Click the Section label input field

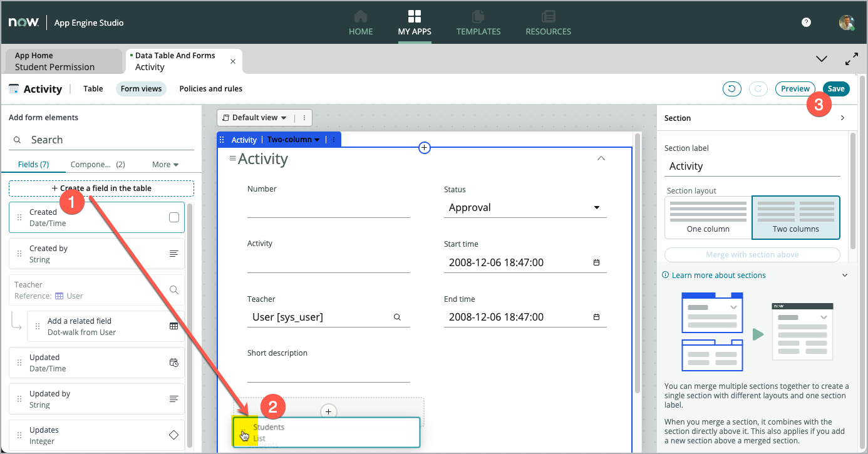pyautogui.click(x=752, y=166)
